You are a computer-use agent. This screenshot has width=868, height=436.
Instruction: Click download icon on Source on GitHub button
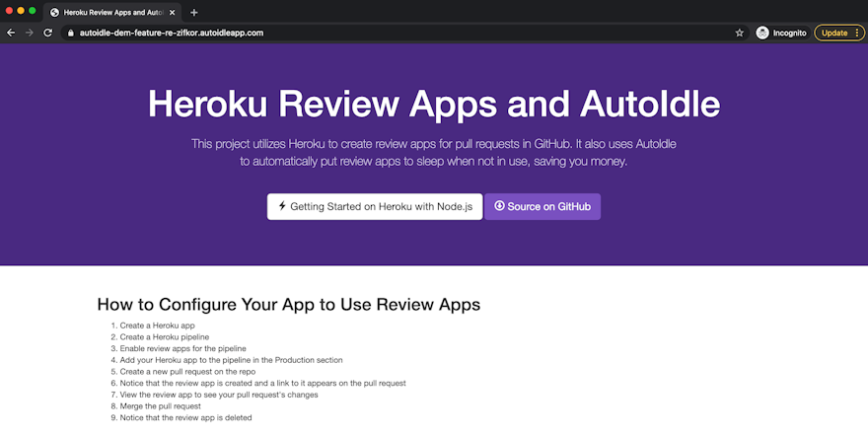coord(499,206)
